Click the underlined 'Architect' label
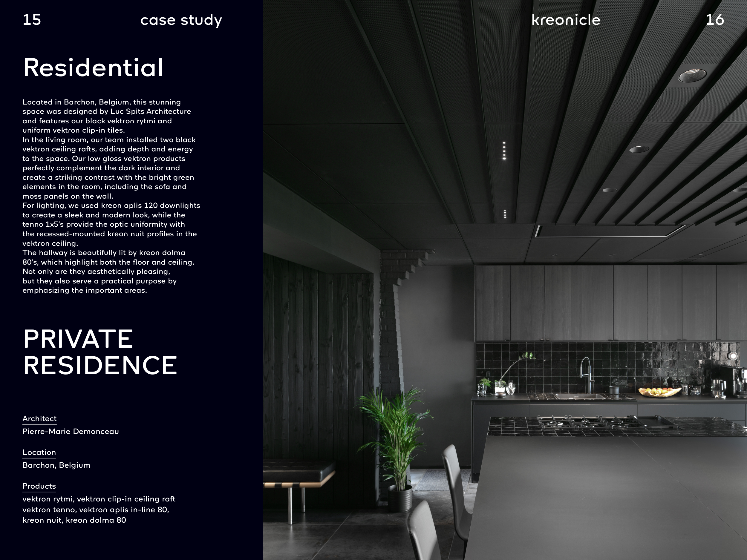 coord(39,418)
